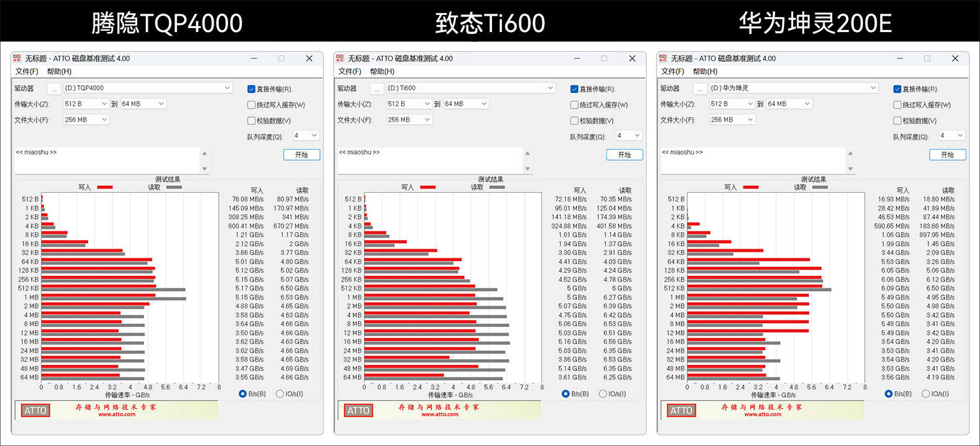This screenshot has width=980, height=446.
Task: Click 897.95 MB/s read value in 华为坤灵 window
Action: (937, 235)
